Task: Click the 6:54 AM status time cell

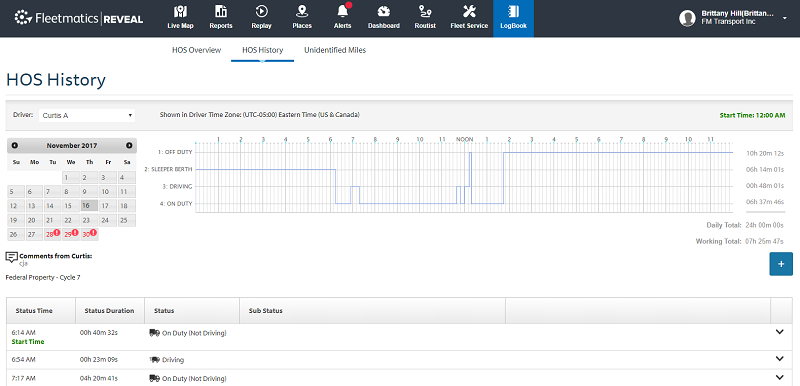Action: coord(23,359)
